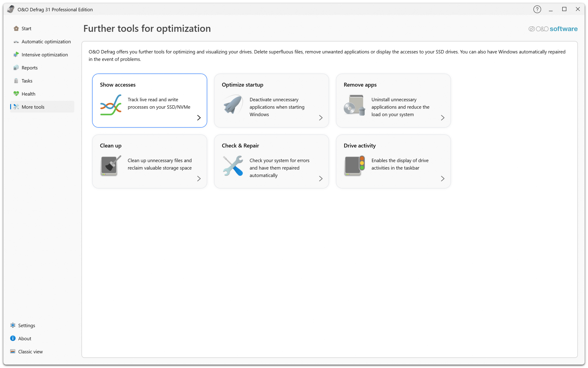
Task: Click the Remove apps disc and trash icon
Action: (x=355, y=105)
